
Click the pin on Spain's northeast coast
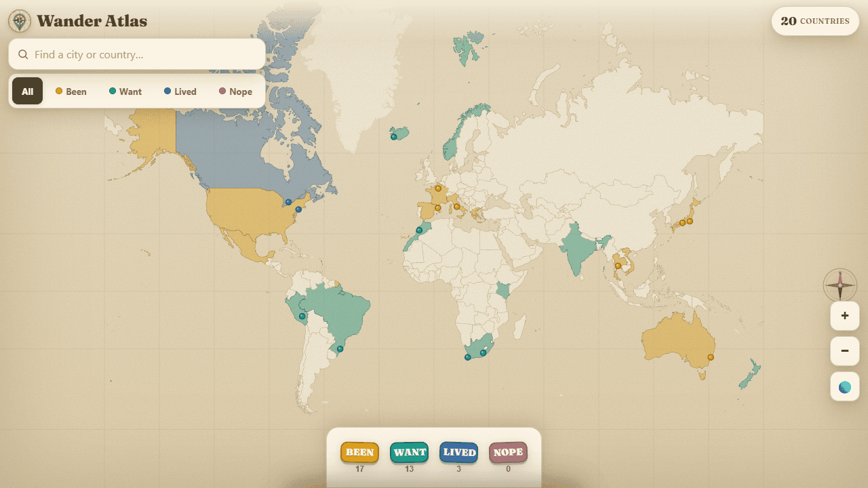point(437,208)
